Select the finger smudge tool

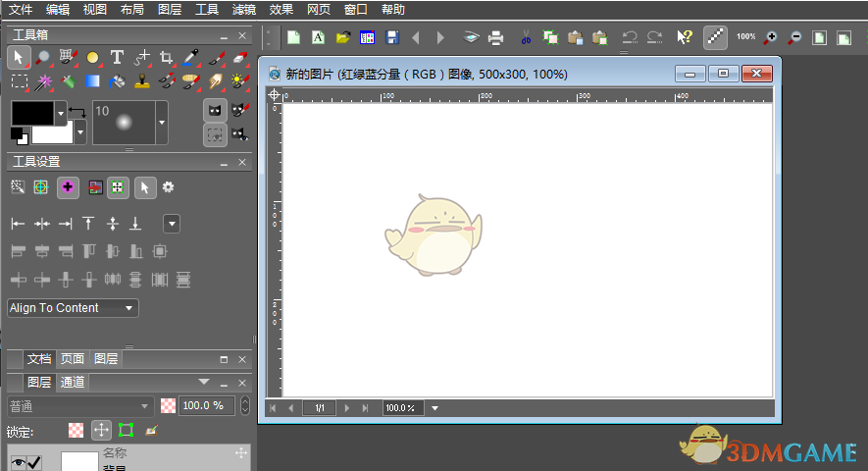(x=216, y=81)
